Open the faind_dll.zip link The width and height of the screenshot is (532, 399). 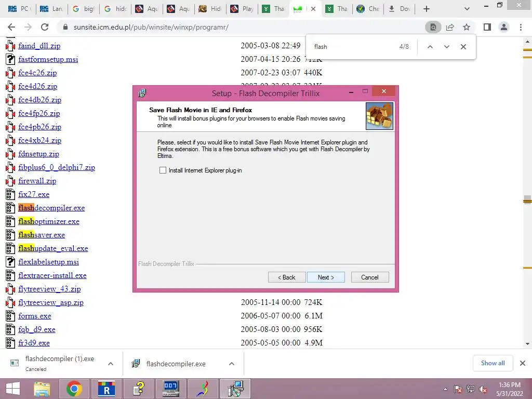click(x=39, y=46)
